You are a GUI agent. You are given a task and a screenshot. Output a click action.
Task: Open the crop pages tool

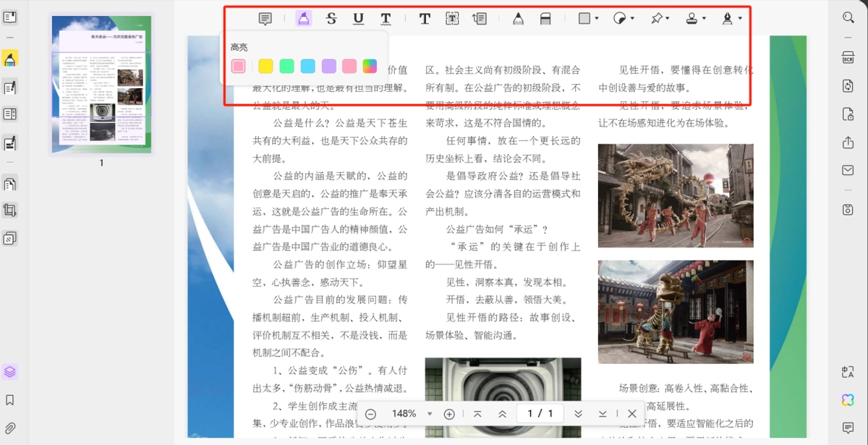[10, 211]
